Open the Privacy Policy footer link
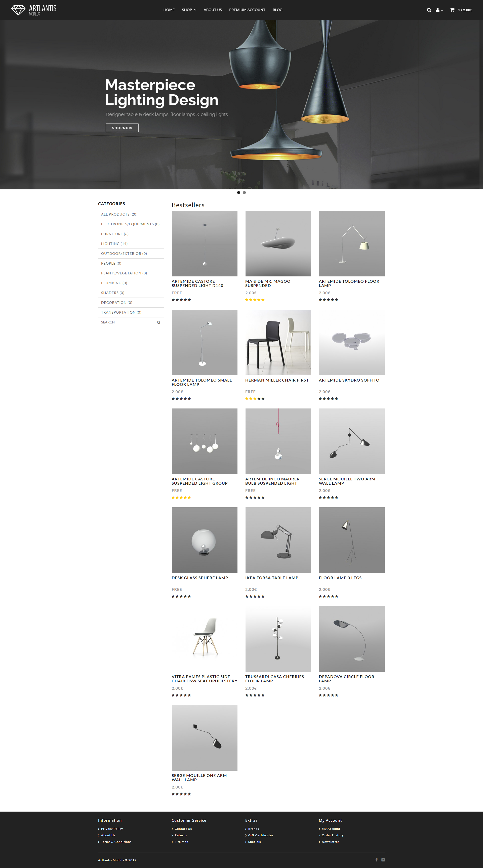 112,829
